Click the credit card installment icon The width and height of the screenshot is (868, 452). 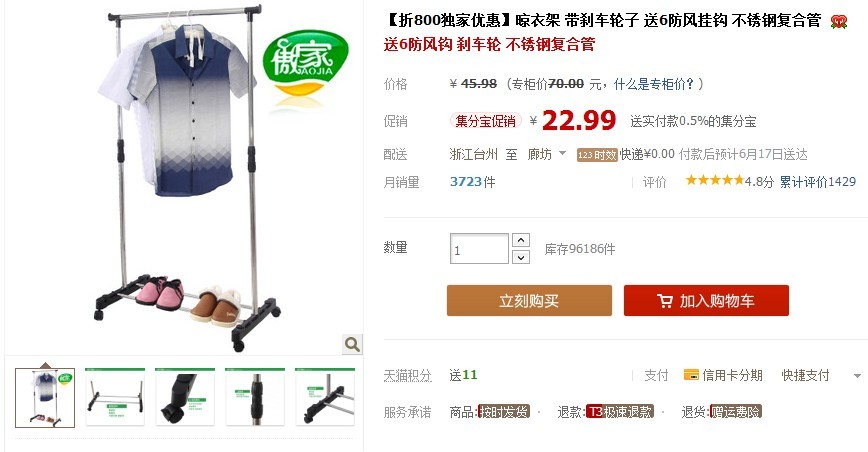691,375
